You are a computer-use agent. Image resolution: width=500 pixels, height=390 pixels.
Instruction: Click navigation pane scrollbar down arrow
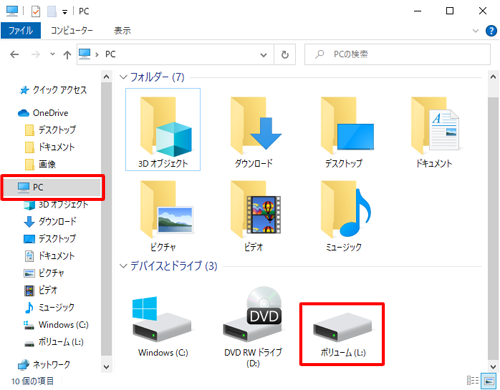click(x=106, y=367)
